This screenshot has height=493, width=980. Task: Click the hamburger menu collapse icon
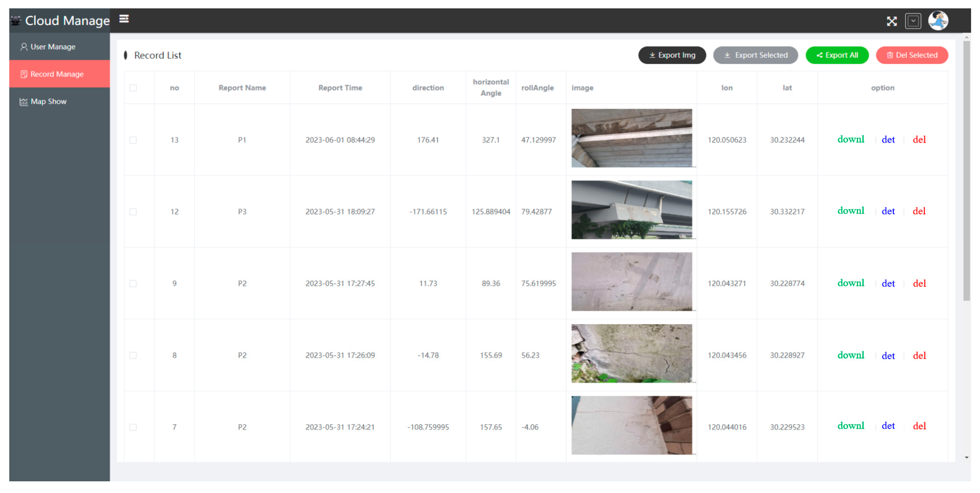point(124,19)
